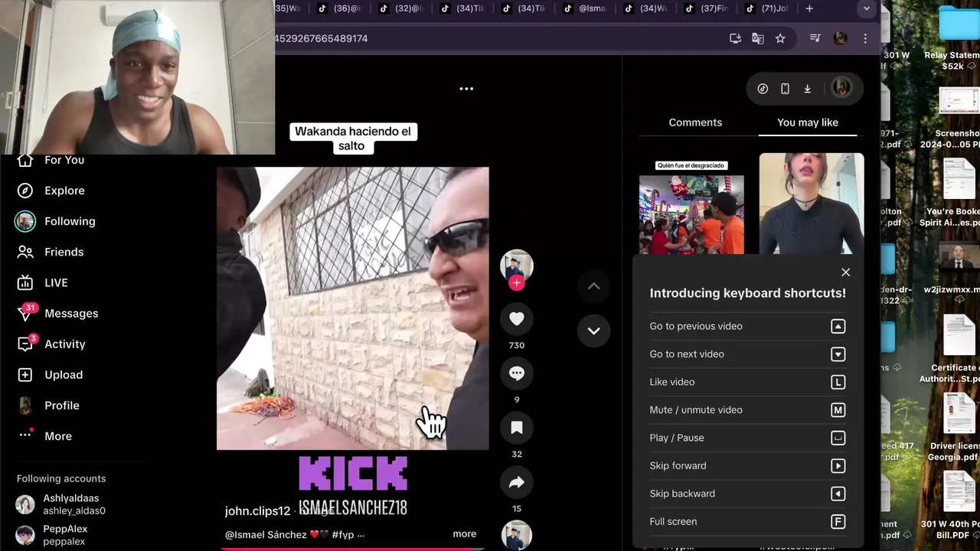Click the LIVE TV icon

pos(25,282)
